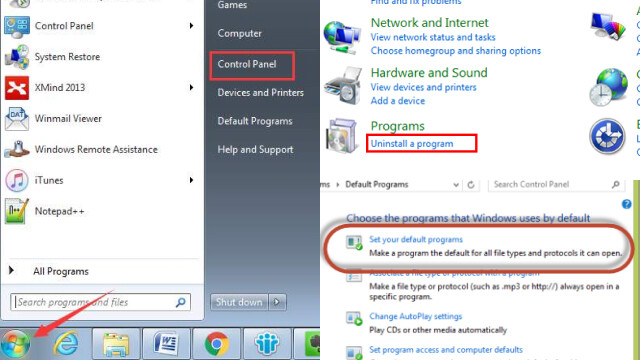Open the Network and Internet category
Screen dimensions: 640x360
[x=429, y=22]
